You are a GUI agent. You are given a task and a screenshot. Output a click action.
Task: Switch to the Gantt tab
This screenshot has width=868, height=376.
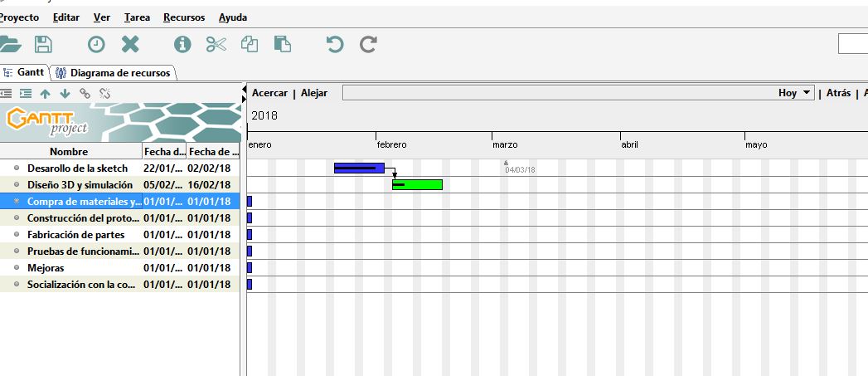[x=24, y=73]
